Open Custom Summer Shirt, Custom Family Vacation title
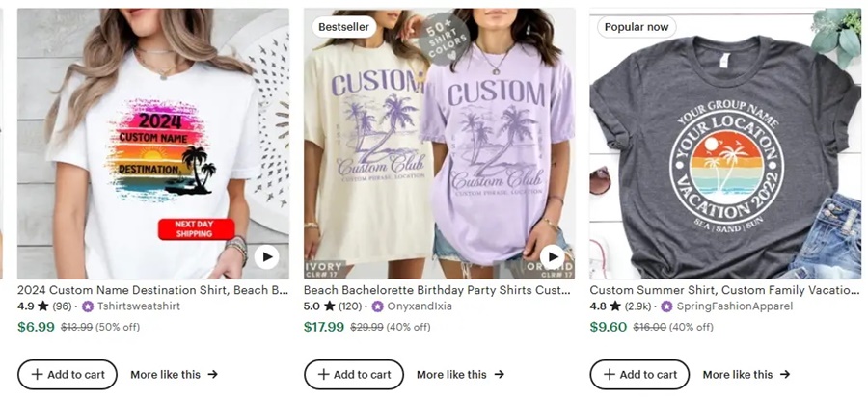Image resolution: width=868 pixels, height=399 pixels. 725,289
